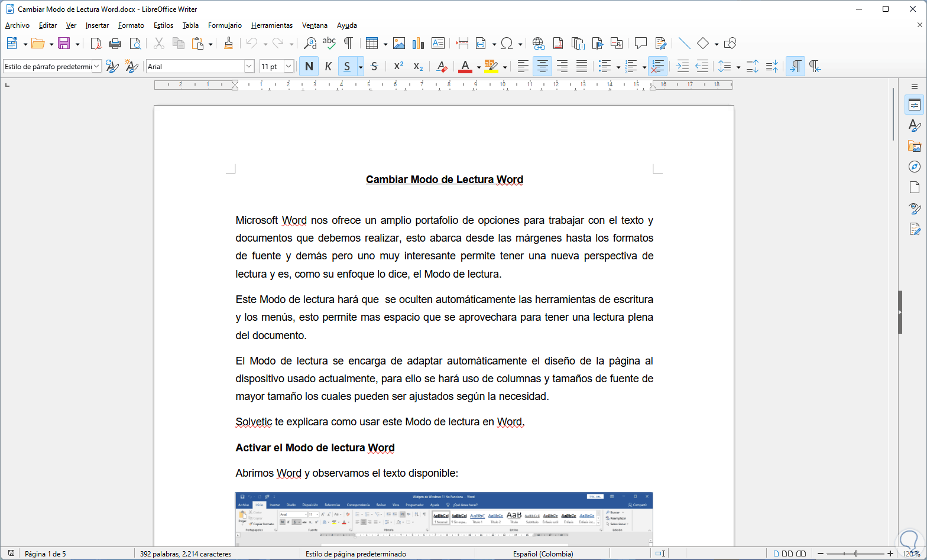927x560 pixels.
Task: Insert a chart
Action: tap(419, 43)
